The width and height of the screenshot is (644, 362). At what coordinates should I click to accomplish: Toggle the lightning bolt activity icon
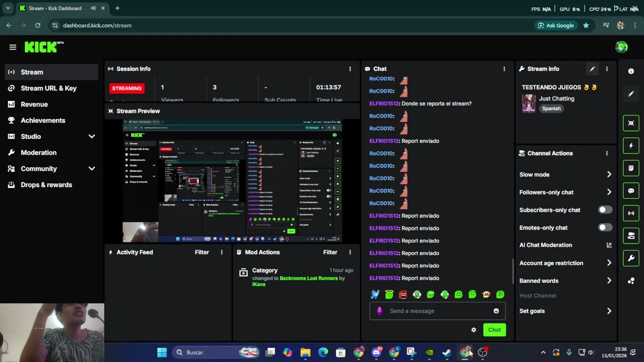tap(631, 146)
